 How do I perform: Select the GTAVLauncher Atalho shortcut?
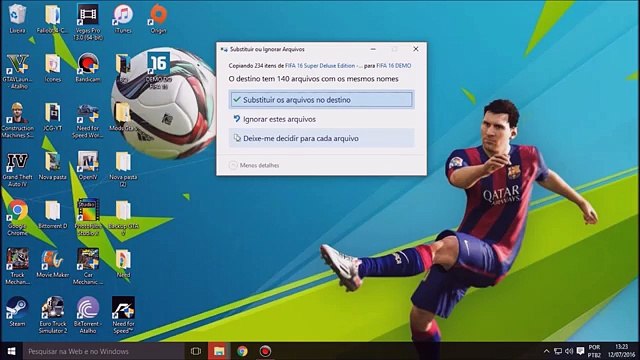(17, 71)
